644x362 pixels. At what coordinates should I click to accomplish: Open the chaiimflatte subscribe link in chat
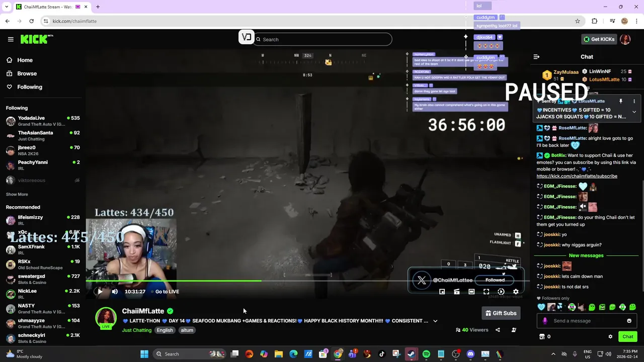pyautogui.click(x=577, y=176)
